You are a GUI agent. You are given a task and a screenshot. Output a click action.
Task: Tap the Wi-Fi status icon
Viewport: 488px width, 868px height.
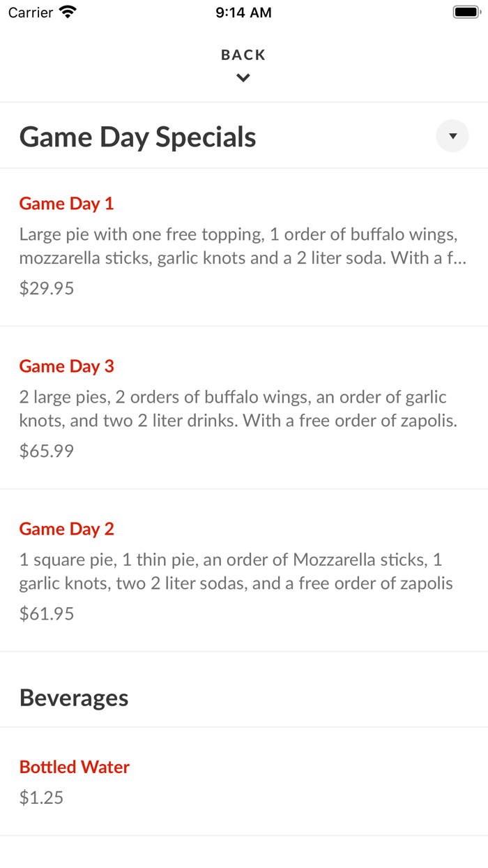point(68,11)
